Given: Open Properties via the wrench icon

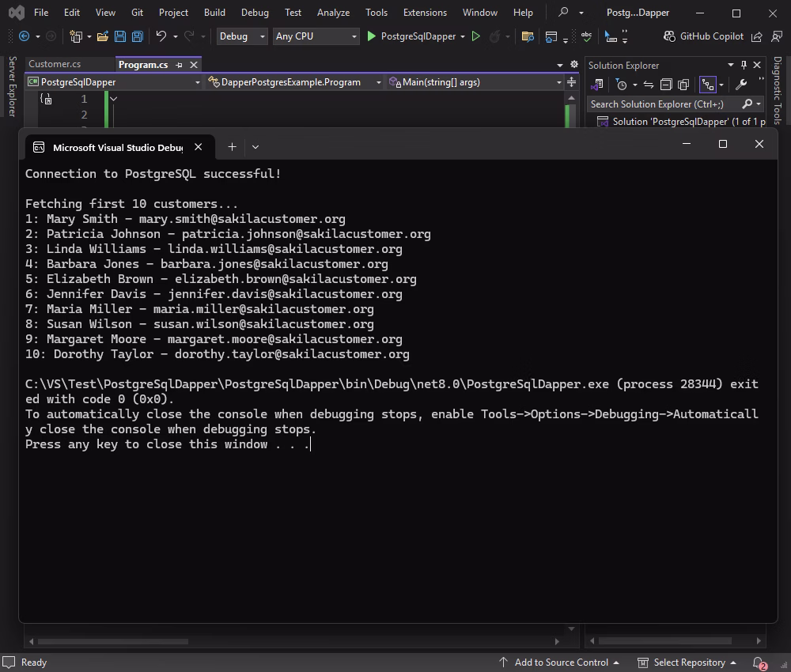Looking at the screenshot, I should [x=741, y=84].
